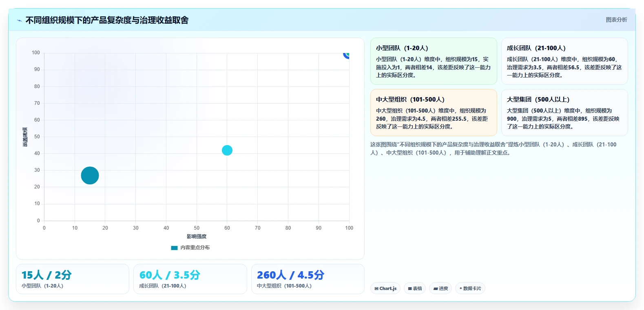The image size is (644, 310).
Task: Click the 小型团队（1-20人） label under 15人
Action: [x=42, y=286]
